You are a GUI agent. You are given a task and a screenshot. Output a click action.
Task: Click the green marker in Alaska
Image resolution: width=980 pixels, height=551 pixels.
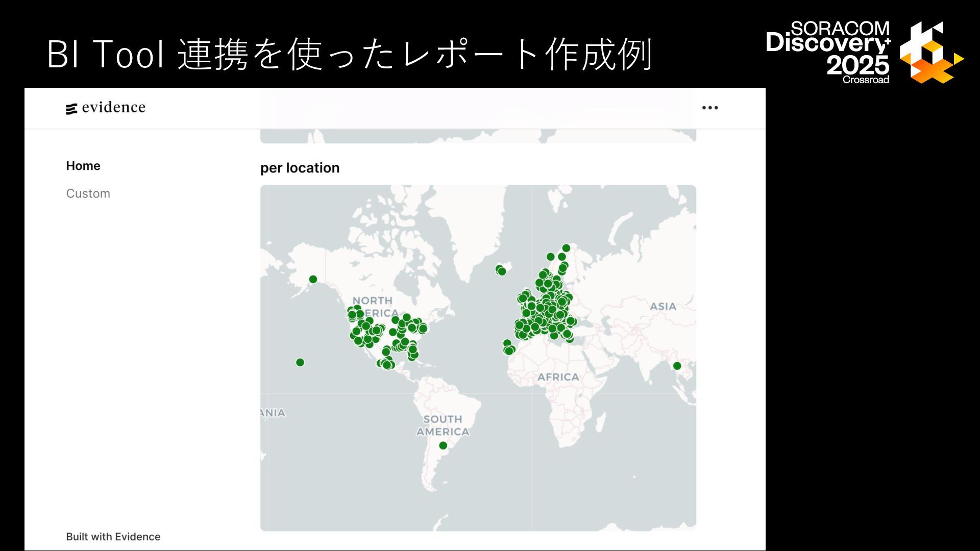(x=313, y=279)
